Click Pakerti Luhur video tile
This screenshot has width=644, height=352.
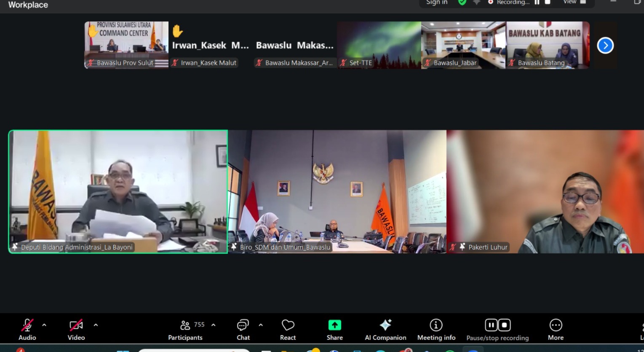[545, 192]
